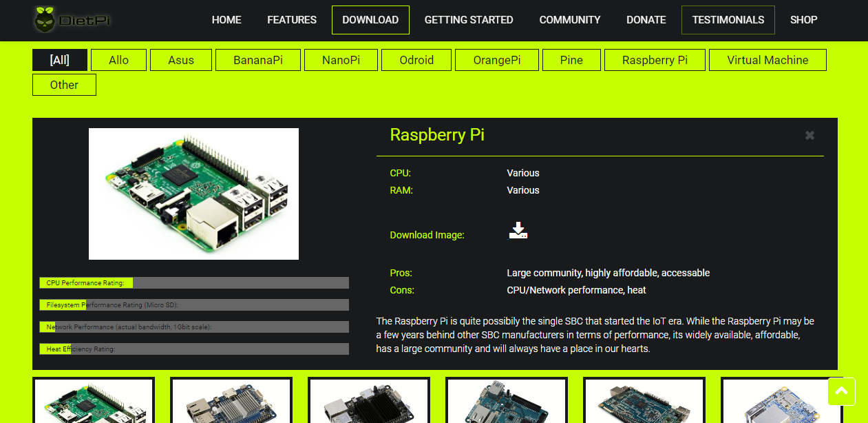Screen dimensions: 868x423
Task: Open the FEATURES menu item
Action: point(292,20)
